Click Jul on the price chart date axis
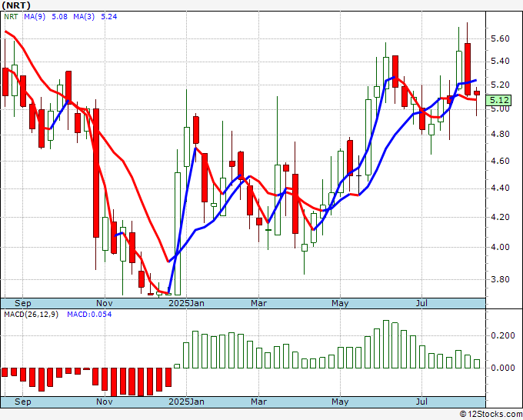The height and width of the screenshot is (420, 523). click(422, 303)
